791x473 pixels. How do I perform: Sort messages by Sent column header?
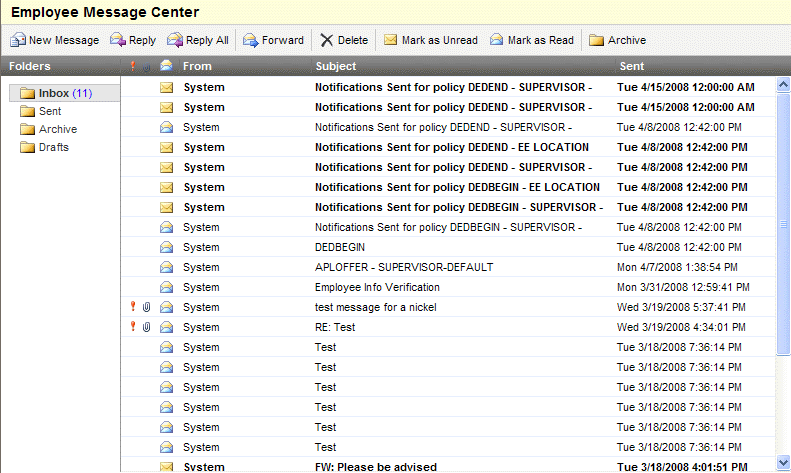click(x=632, y=66)
